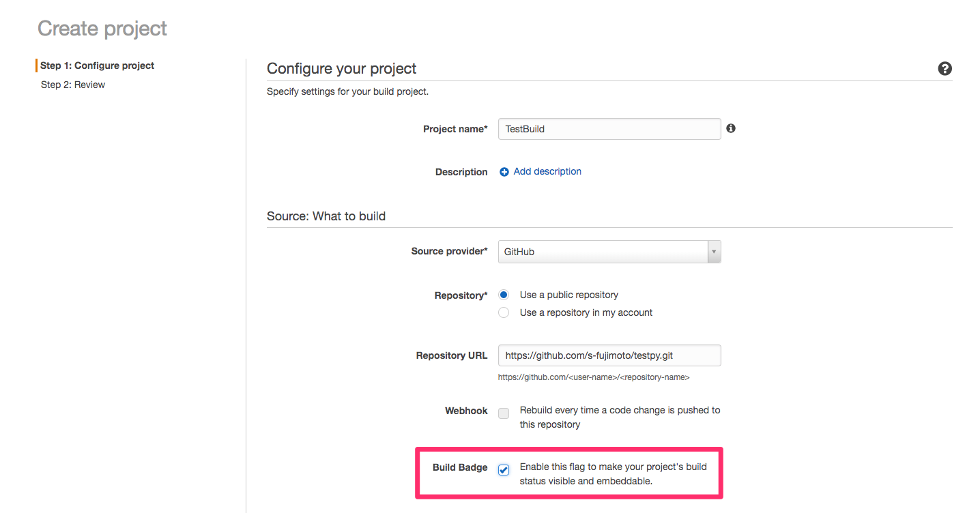This screenshot has height=513, width=980.
Task: Choose "Use a repository in my account"
Action: click(x=503, y=312)
